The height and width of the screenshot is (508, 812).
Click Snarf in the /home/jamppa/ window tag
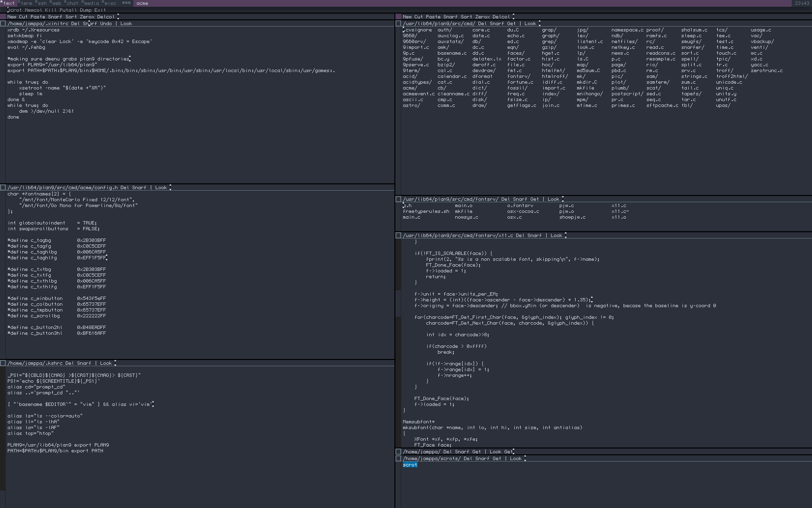(462, 451)
